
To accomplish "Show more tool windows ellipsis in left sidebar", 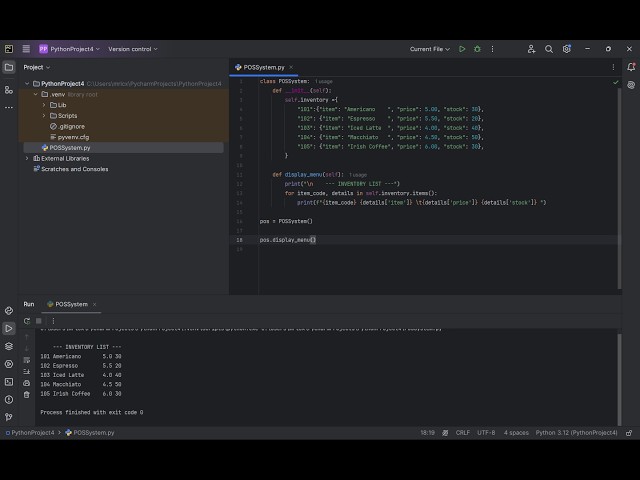I will (x=9, y=107).
